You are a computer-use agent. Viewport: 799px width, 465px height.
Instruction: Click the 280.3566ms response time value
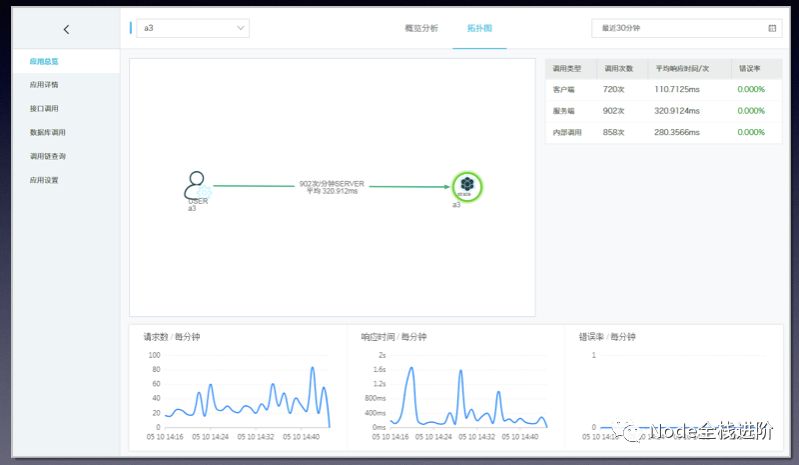click(677, 132)
